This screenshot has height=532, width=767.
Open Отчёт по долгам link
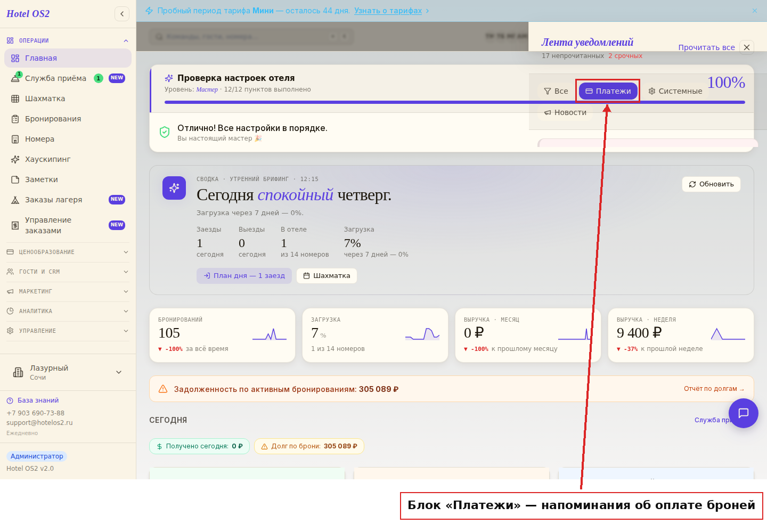(714, 389)
